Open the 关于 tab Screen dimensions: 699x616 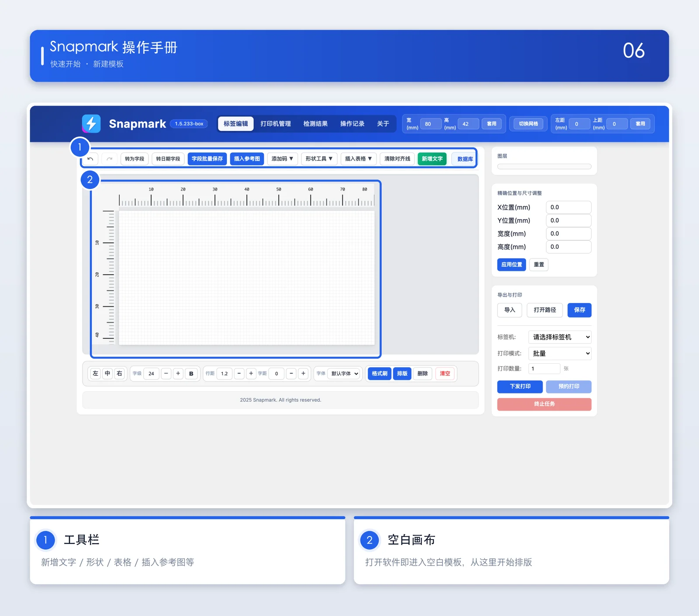[383, 124]
